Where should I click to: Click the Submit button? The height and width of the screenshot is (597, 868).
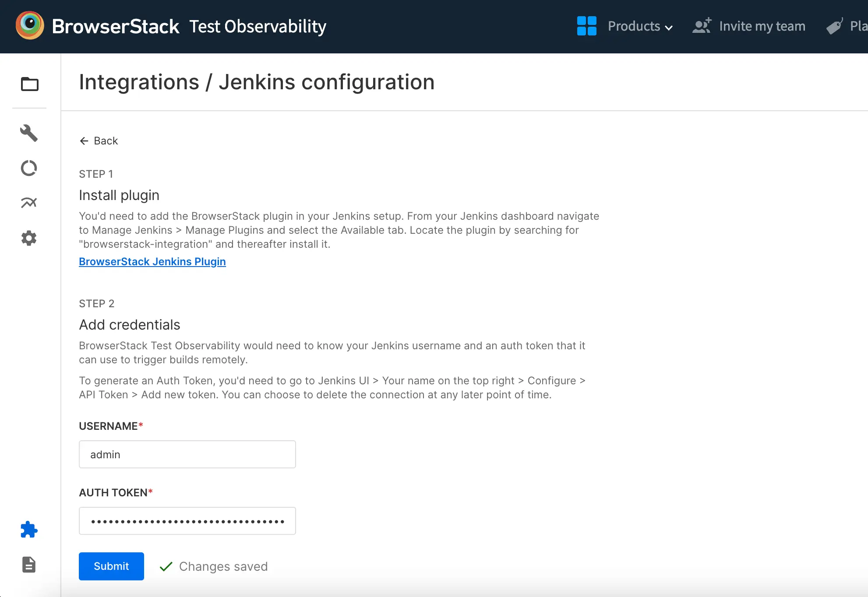[x=111, y=566]
